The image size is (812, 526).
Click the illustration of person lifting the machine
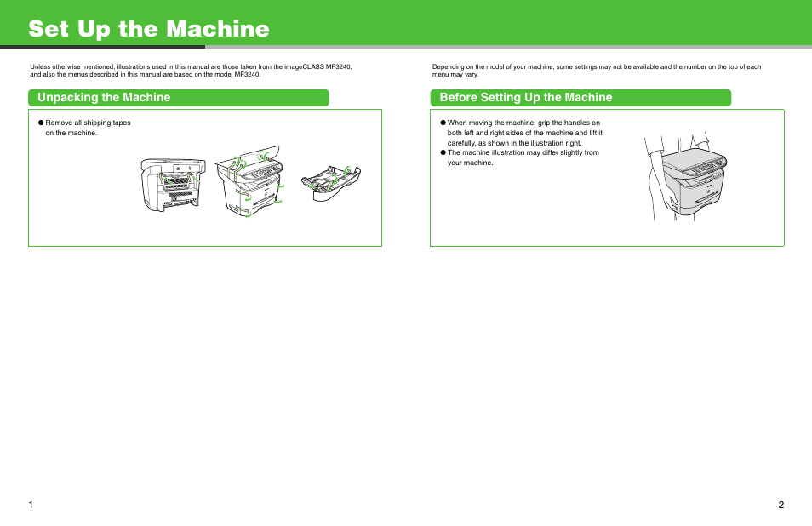pyautogui.click(x=686, y=177)
